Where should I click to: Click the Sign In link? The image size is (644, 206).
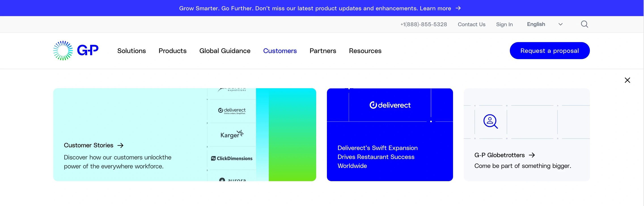504,24
